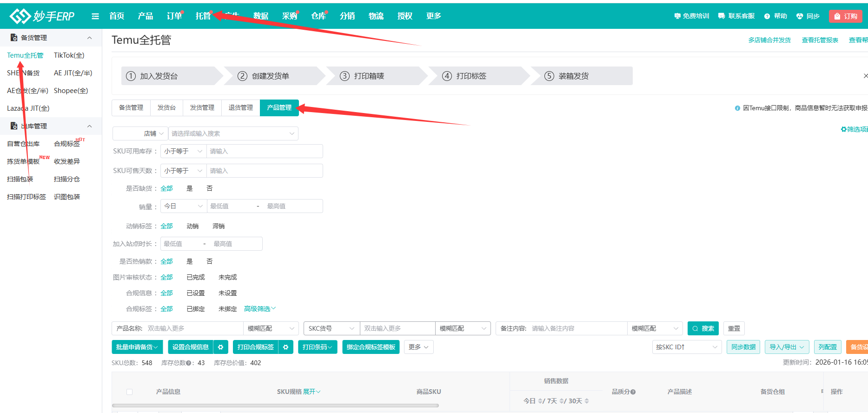Viewport: 868px width, 413px height.
Task: Open the 销量 今日 period dropdown
Action: pyautogui.click(x=184, y=206)
